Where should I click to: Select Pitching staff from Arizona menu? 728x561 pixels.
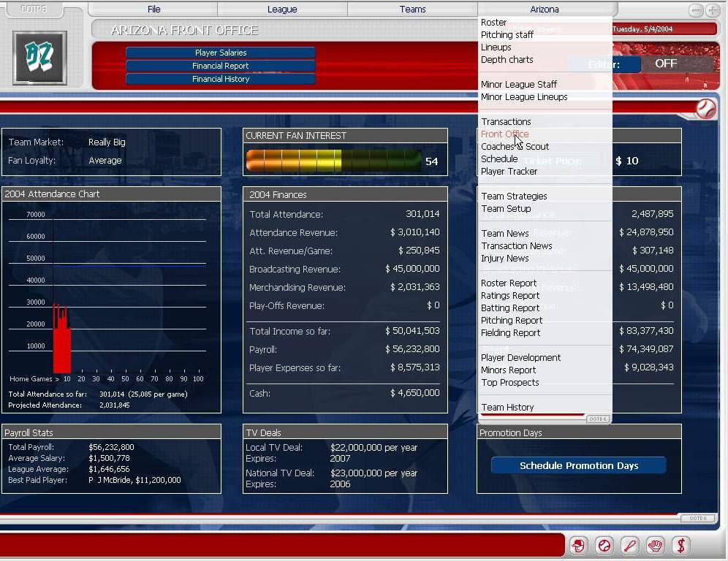pos(507,35)
